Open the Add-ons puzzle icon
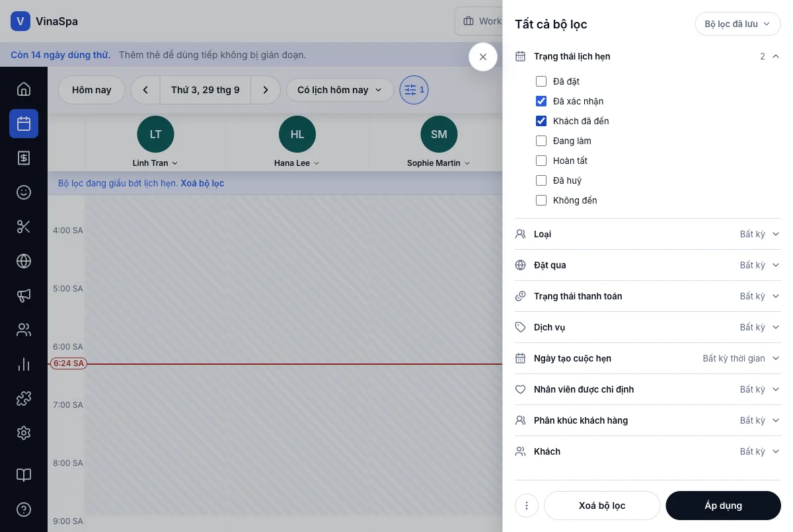793x532 pixels. [x=24, y=399]
